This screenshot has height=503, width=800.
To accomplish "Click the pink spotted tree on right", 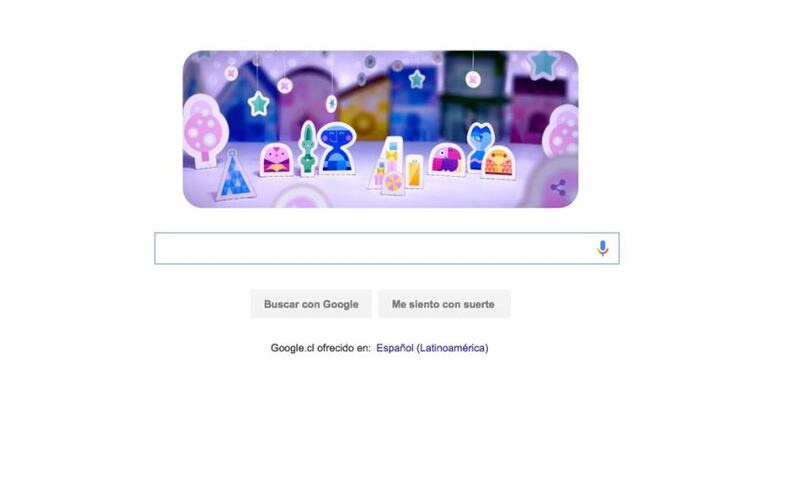I will tap(561, 132).
